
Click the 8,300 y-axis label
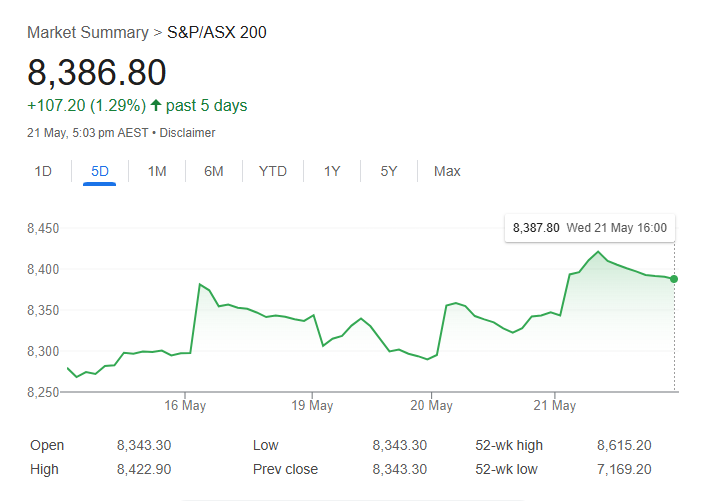43,351
